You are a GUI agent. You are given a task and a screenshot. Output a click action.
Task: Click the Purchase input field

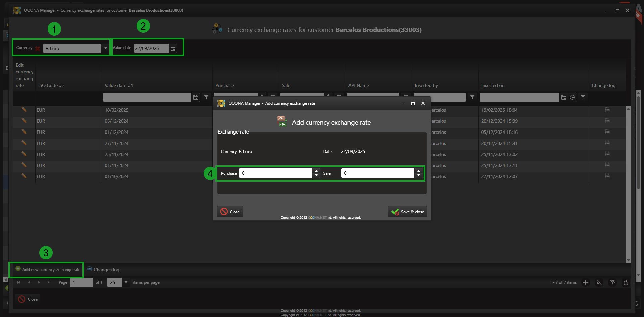[x=276, y=173]
